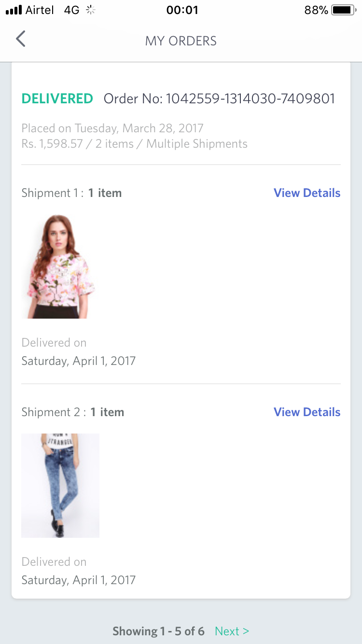Tap the order placed date text
The image size is (362, 644).
tap(112, 128)
